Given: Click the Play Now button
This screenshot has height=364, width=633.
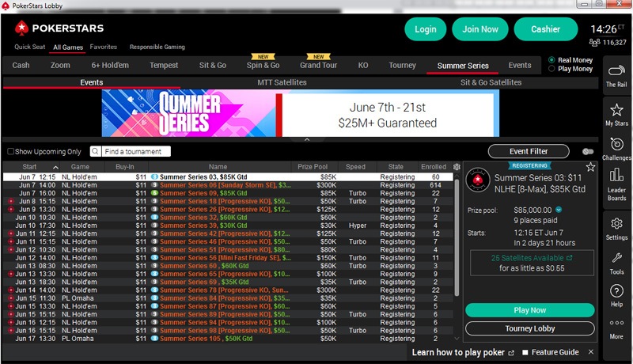Looking at the screenshot, I should click(x=529, y=310).
